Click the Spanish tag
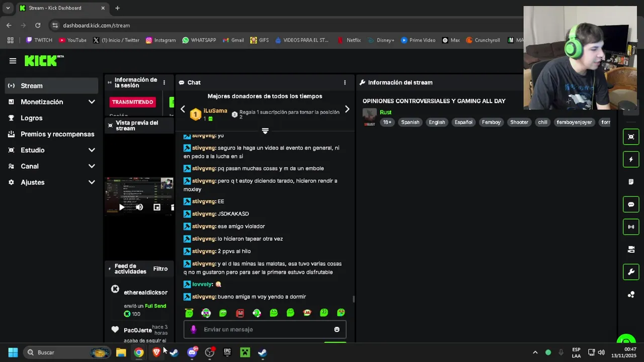The width and height of the screenshot is (644, 362). (410, 122)
